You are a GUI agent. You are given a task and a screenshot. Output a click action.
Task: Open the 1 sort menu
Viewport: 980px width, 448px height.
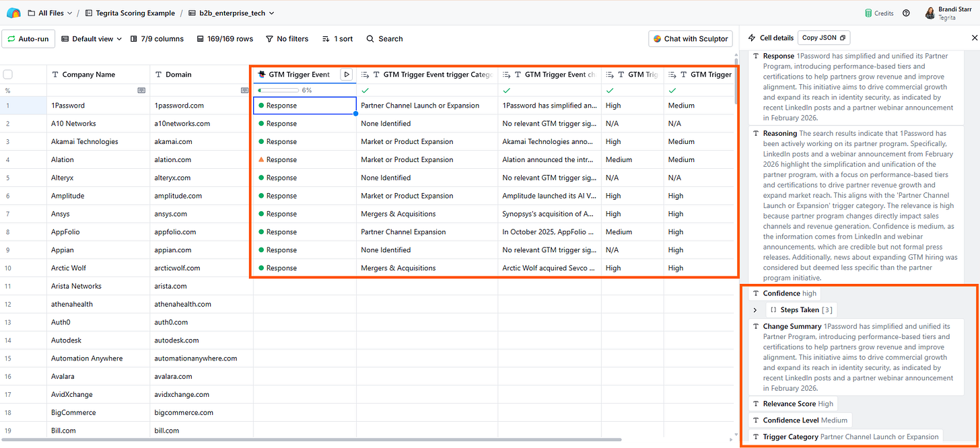click(337, 39)
